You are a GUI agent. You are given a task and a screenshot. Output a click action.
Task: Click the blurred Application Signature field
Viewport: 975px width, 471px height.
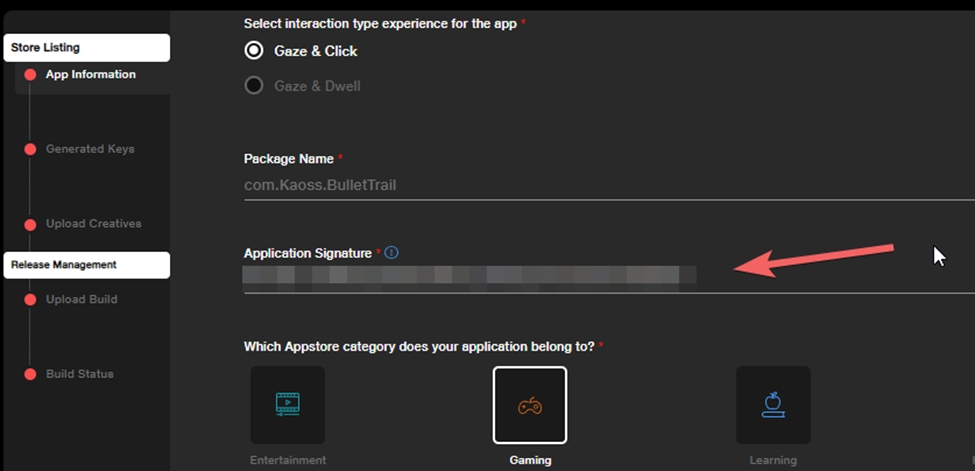click(470, 276)
